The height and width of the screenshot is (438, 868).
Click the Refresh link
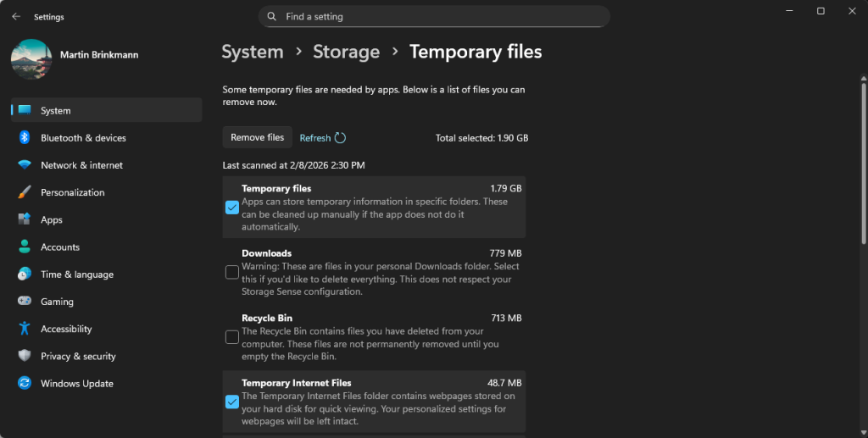click(315, 138)
